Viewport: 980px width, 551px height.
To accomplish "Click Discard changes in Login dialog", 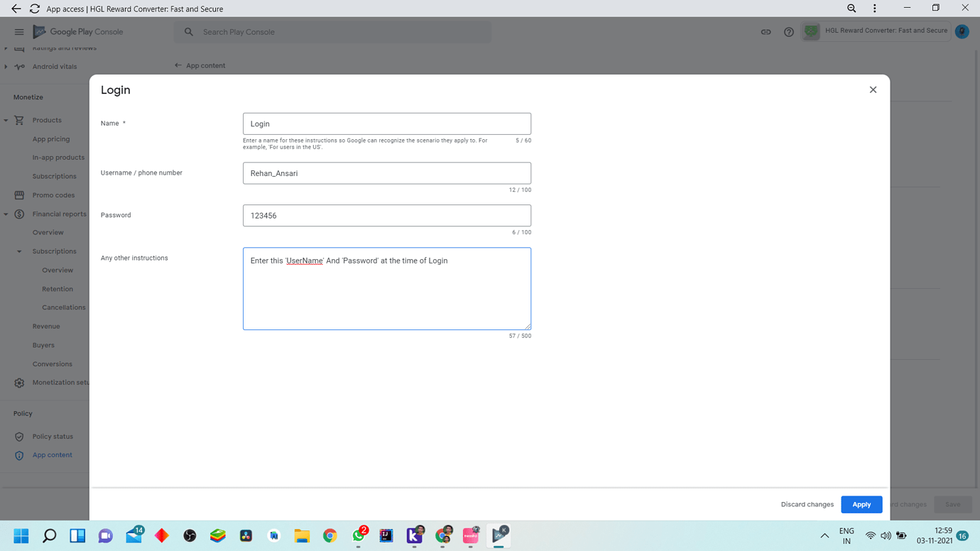I will [807, 504].
